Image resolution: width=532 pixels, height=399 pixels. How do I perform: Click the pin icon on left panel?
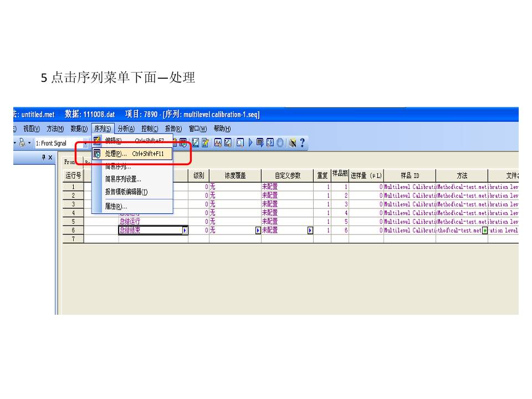click(x=44, y=157)
